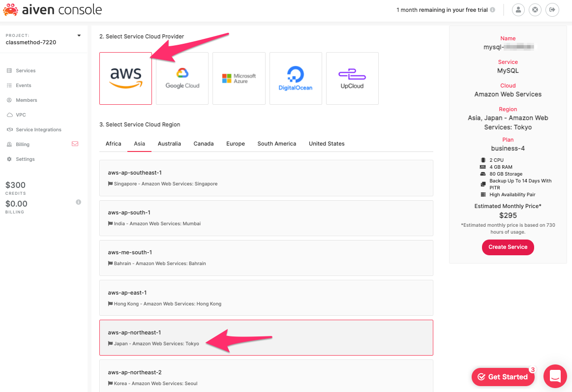Viewport: 572px width, 392px height.
Task: Switch to the Europe region tab
Action: (235, 143)
